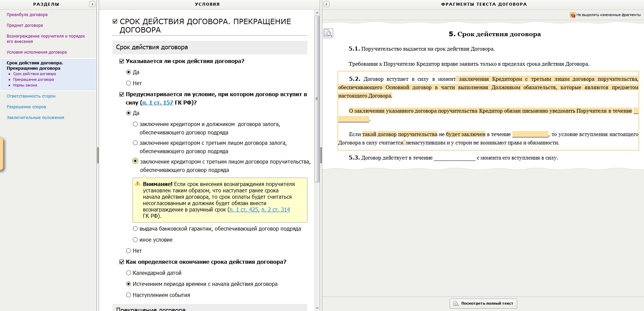The height and width of the screenshot is (311, 644).
Task: Select 'Да' for условие вступления в силу
Action: tap(128, 113)
